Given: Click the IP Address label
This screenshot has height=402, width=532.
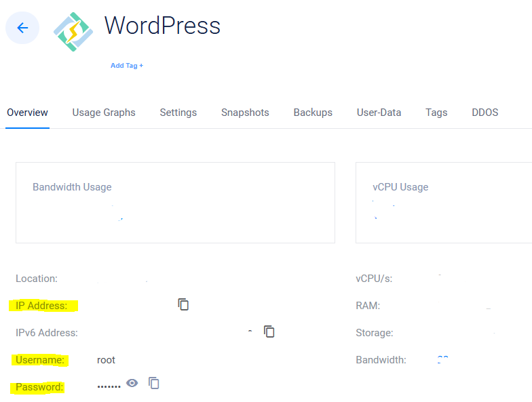Looking at the screenshot, I should (41, 305).
